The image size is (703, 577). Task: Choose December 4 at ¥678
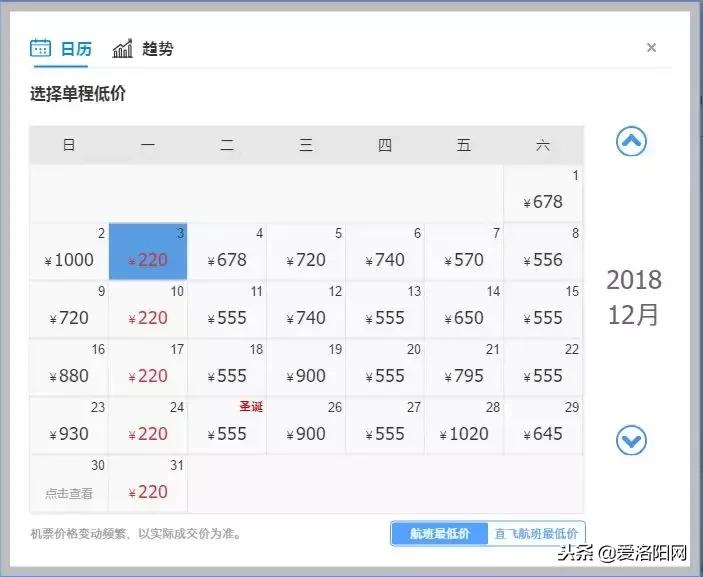(227, 252)
